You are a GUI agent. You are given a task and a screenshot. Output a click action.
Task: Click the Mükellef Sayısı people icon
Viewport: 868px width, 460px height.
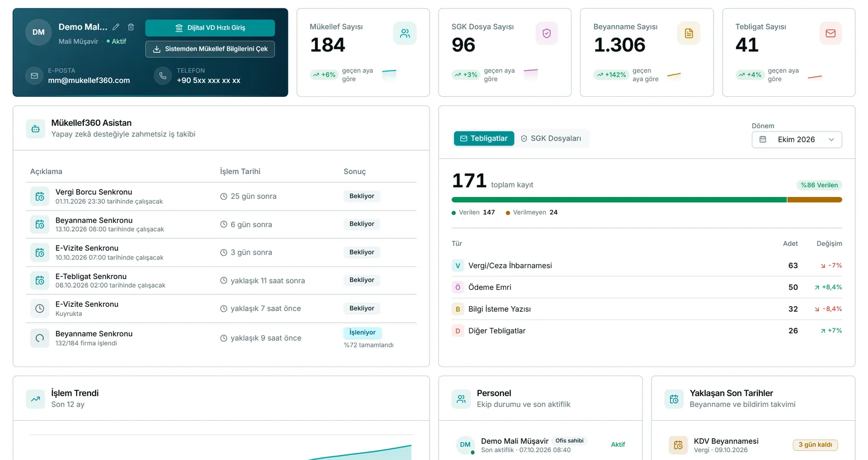click(x=405, y=34)
